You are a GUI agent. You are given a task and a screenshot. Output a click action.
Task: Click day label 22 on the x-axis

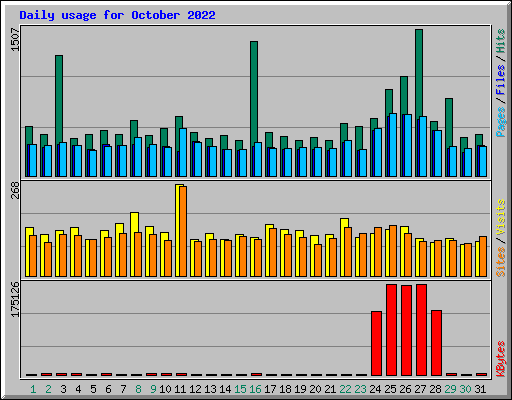[x=345, y=389]
